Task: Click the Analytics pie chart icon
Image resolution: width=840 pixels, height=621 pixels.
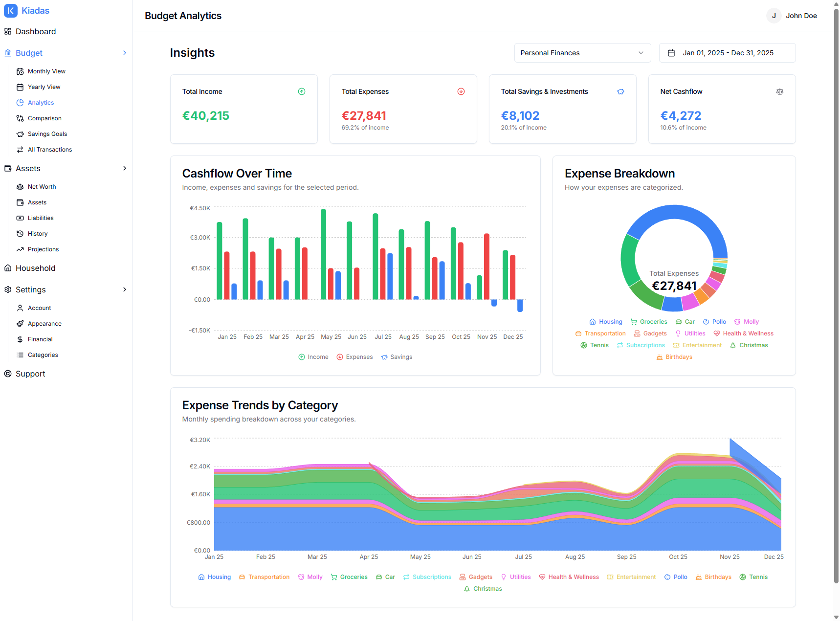Action: (x=20, y=102)
